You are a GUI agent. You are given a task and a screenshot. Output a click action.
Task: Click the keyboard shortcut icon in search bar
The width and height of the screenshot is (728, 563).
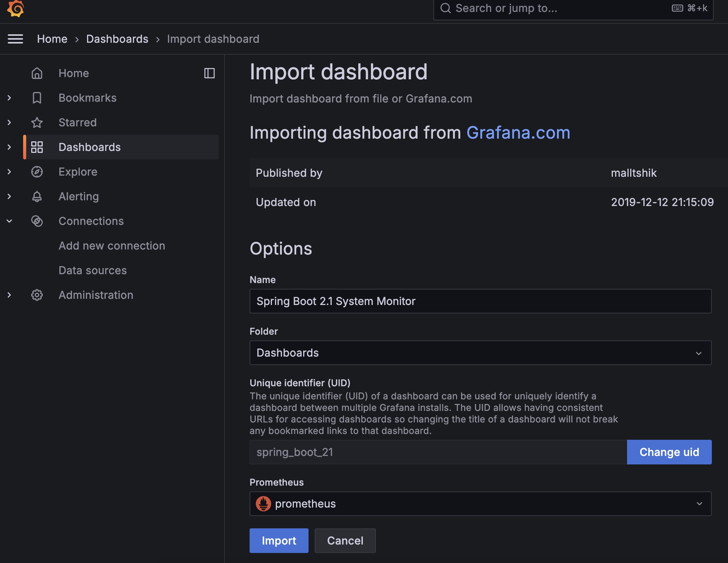pyautogui.click(x=678, y=8)
